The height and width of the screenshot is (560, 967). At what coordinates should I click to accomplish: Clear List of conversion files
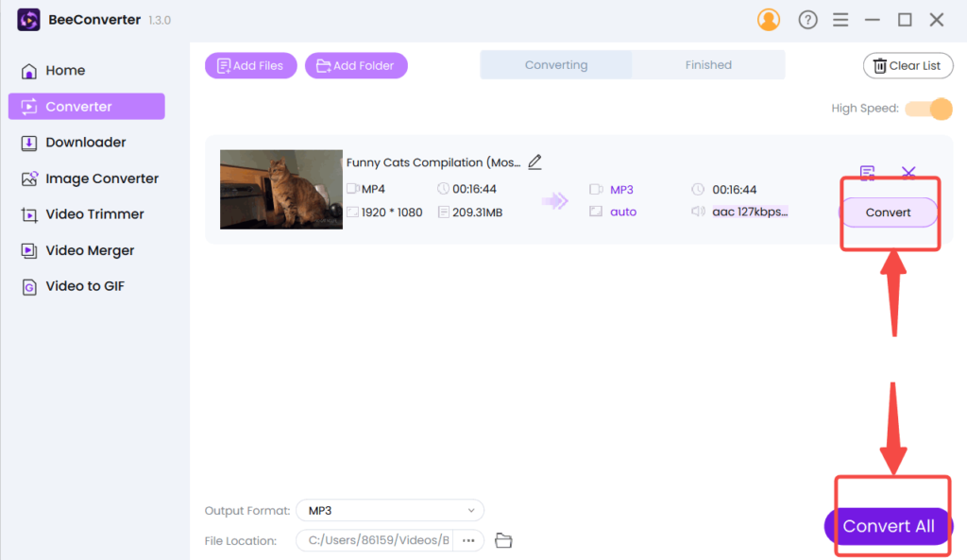tap(908, 65)
